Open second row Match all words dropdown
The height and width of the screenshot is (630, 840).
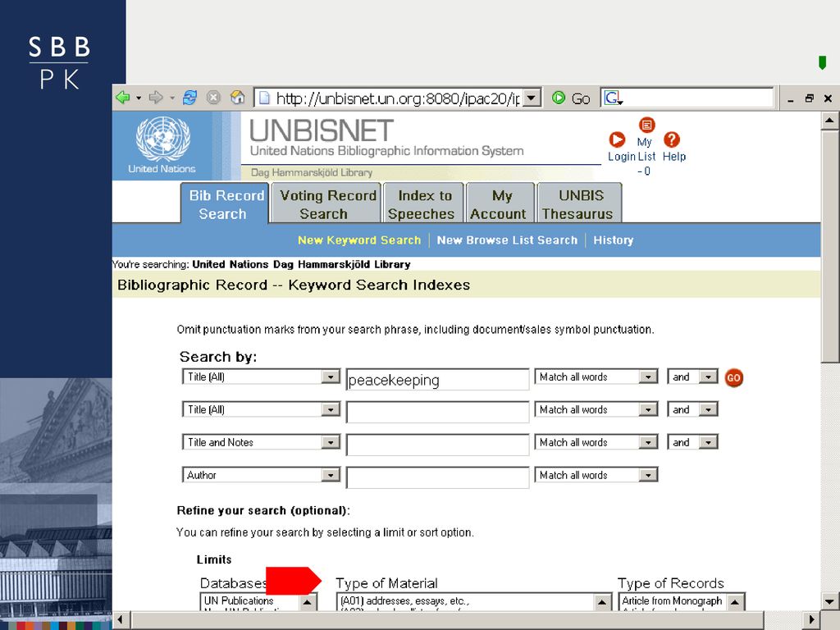648,410
